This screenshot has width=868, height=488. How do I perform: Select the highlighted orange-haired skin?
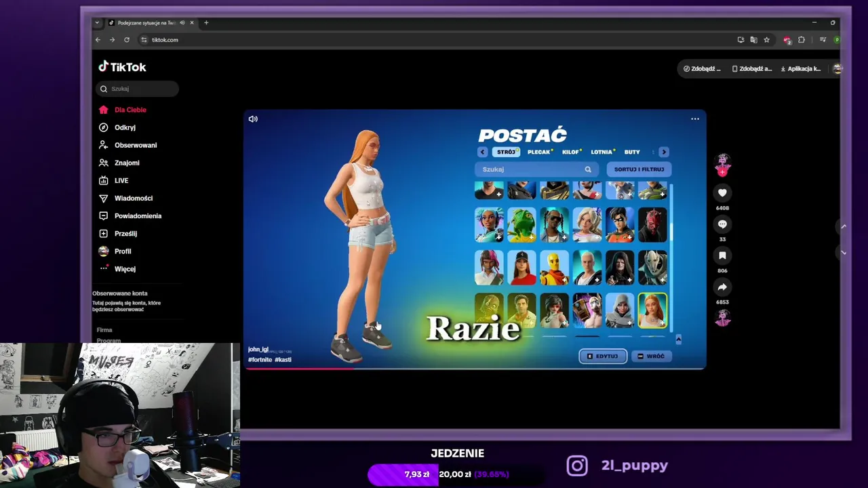coord(652,310)
